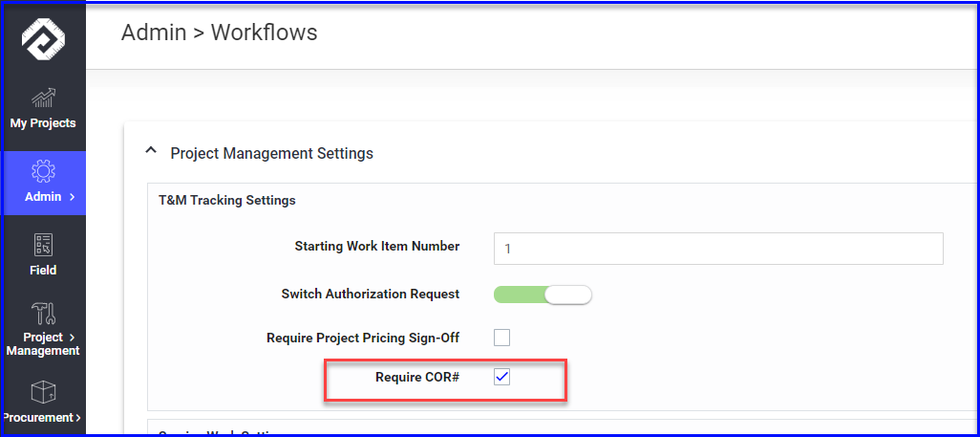Check Require Project Pricing Sign-Off checkbox
The height and width of the screenshot is (437, 980).
501,339
